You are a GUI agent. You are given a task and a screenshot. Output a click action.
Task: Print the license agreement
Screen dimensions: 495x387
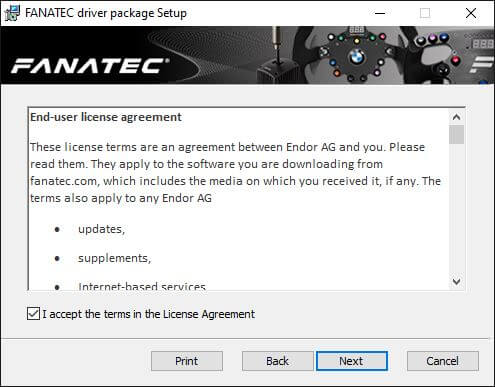(187, 361)
